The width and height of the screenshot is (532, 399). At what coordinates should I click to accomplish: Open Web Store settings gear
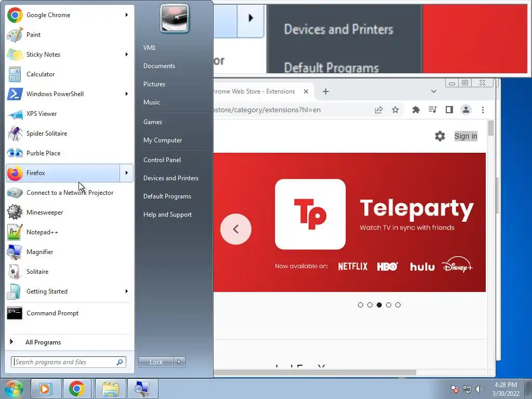click(x=440, y=136)
